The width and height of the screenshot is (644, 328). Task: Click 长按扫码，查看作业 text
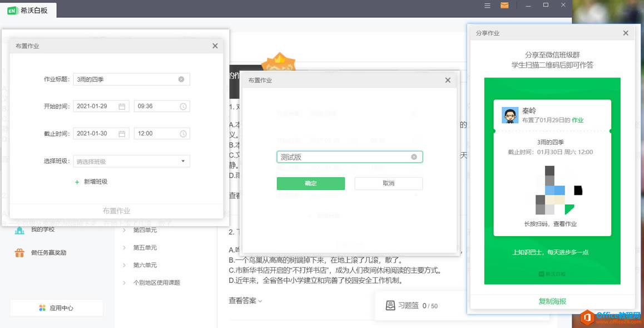(x=551, y=224)
